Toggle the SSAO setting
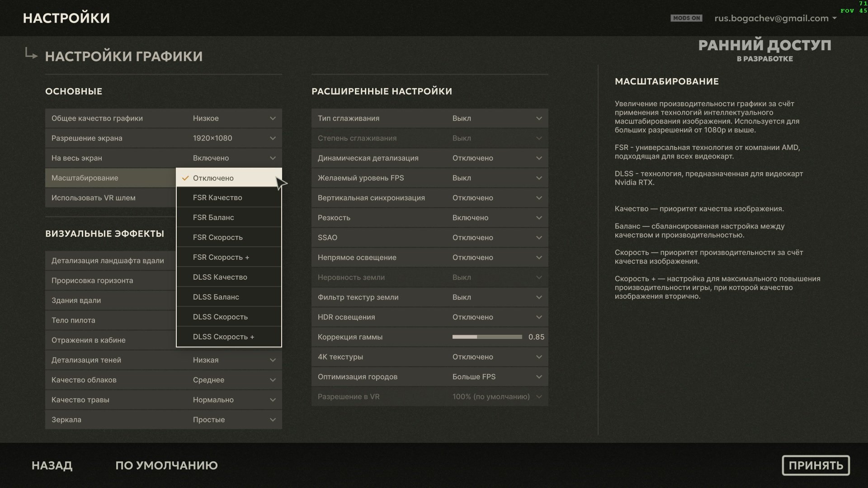Screen dimensions: 868x488 click(430, 238)
